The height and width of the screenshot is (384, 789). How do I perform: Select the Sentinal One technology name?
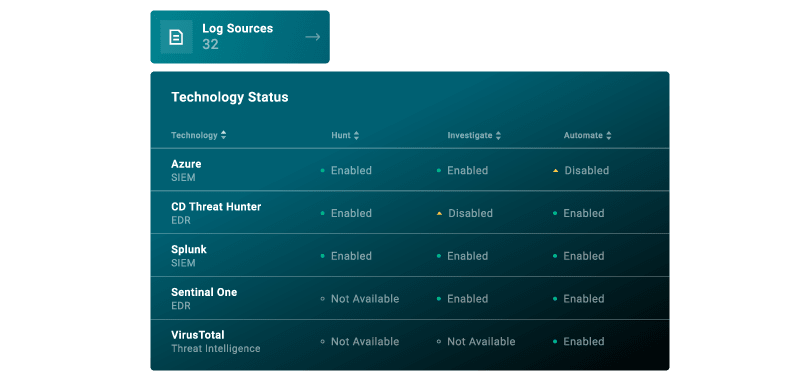[x=204, y=292]
